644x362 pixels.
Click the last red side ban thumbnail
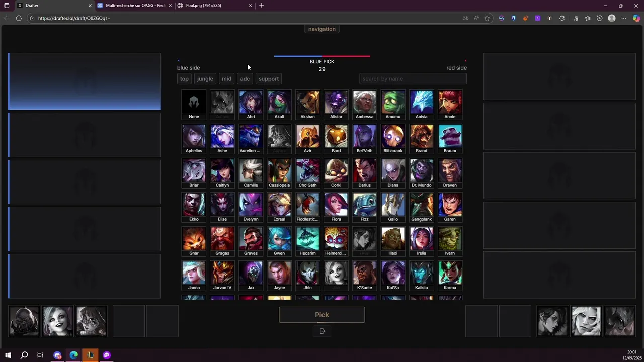point(620,321)
